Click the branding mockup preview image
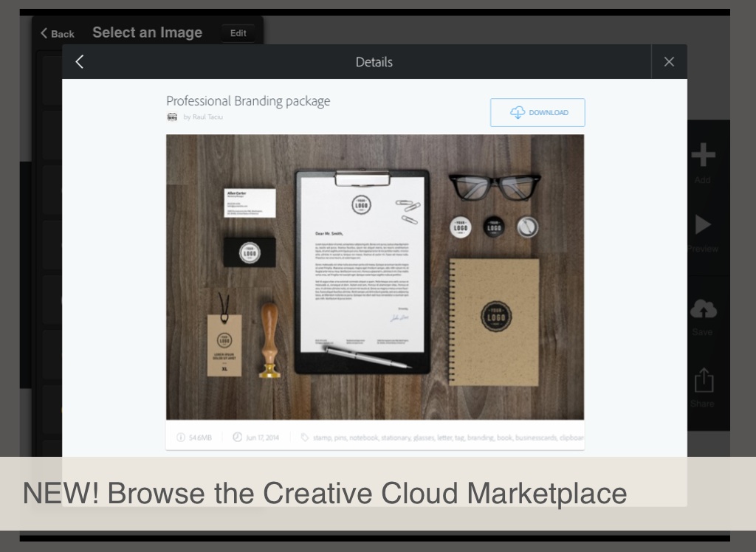756x552 pixels. point(374,277)
